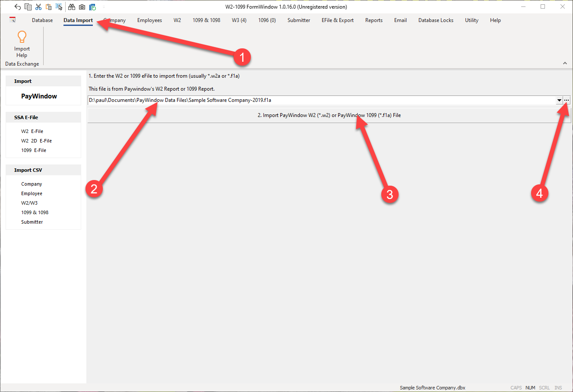Collapse the ribbon with the chevron
The image size is (573, 392).
click(565, 63)
